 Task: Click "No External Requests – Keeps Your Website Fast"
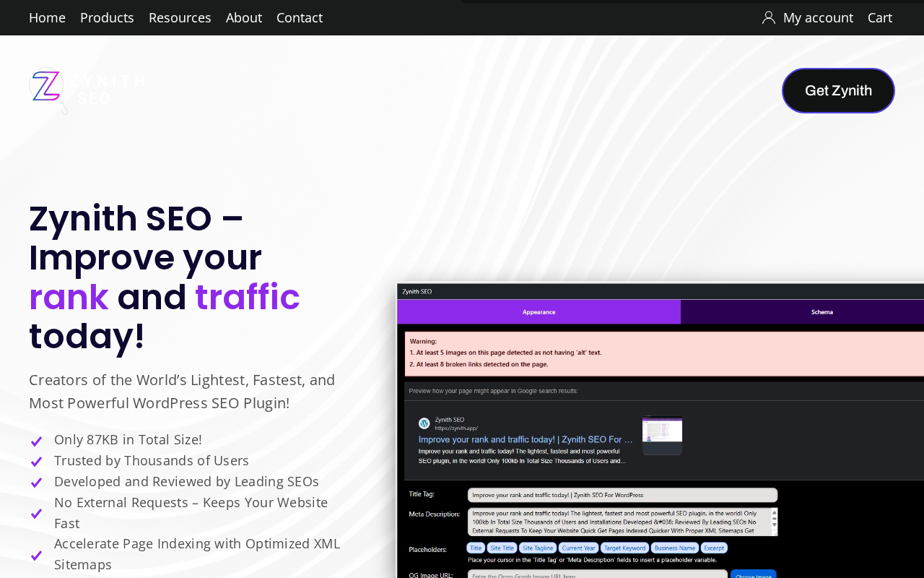click(x=191, y=513)
